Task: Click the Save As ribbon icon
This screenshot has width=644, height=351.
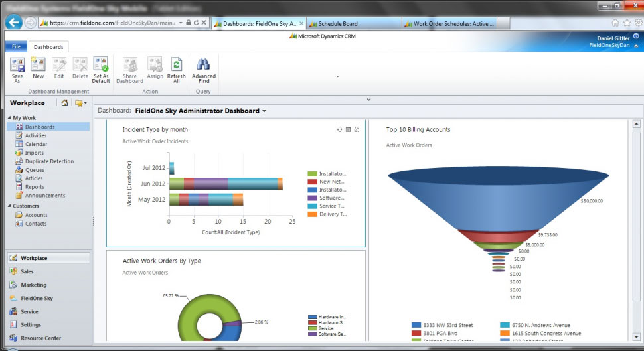Action: [x=17, y=70]
